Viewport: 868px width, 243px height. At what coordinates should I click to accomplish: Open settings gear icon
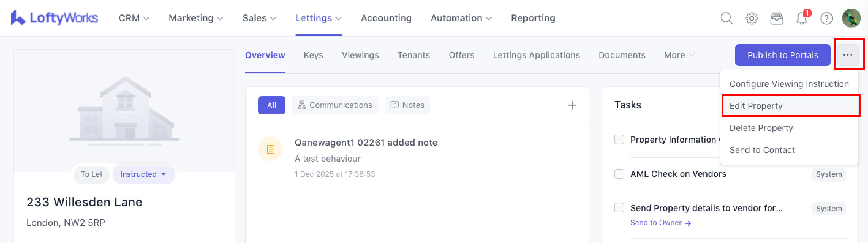click(x=751, y=18)
